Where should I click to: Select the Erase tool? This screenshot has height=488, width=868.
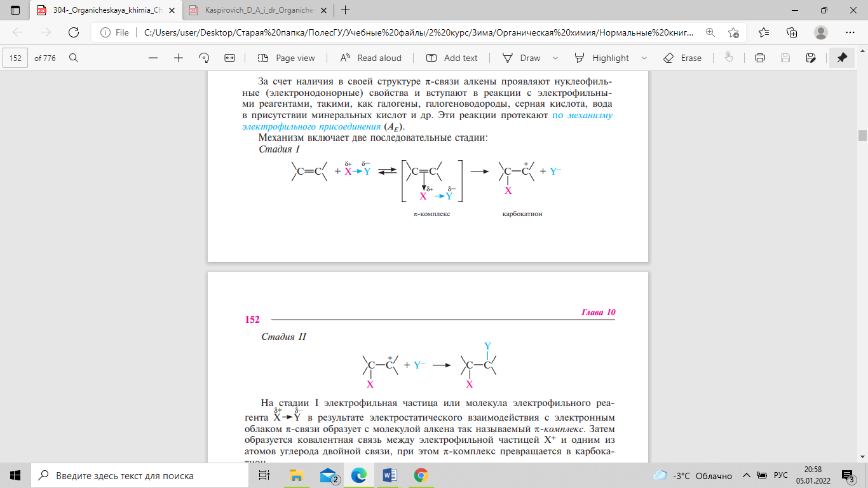682,58
